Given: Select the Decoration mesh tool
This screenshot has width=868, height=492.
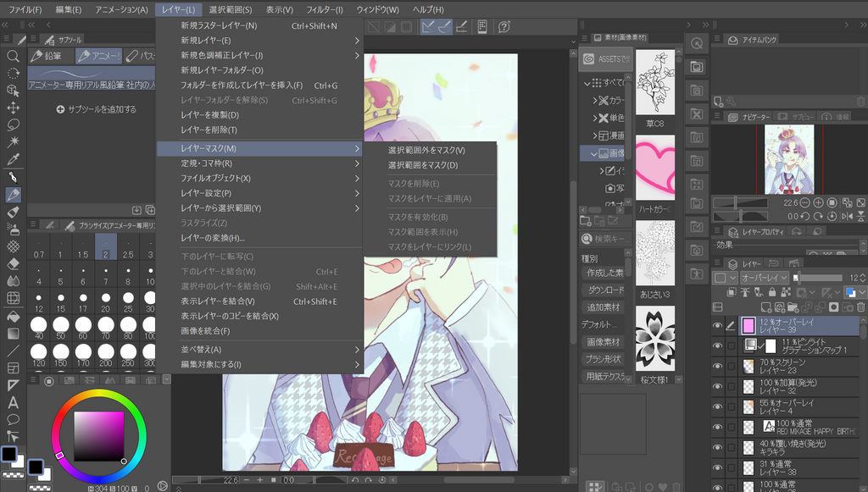Looking at the screenshot, I should click(x=13, y=246).
